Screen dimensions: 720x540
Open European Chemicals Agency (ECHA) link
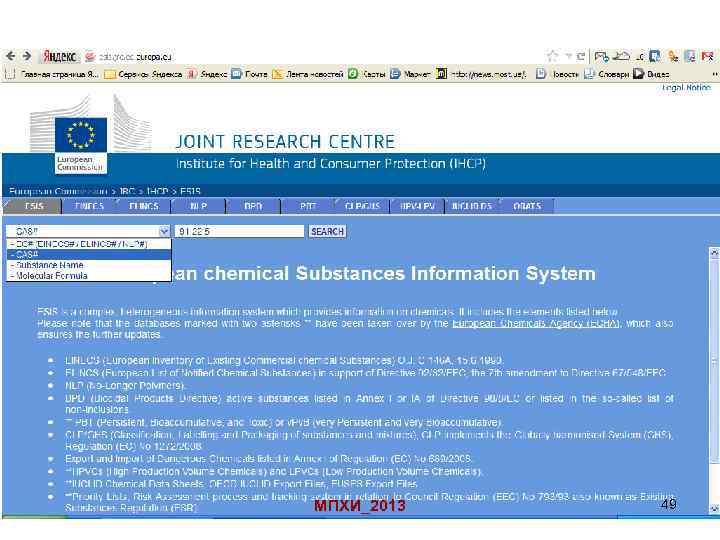pos(536,323)
